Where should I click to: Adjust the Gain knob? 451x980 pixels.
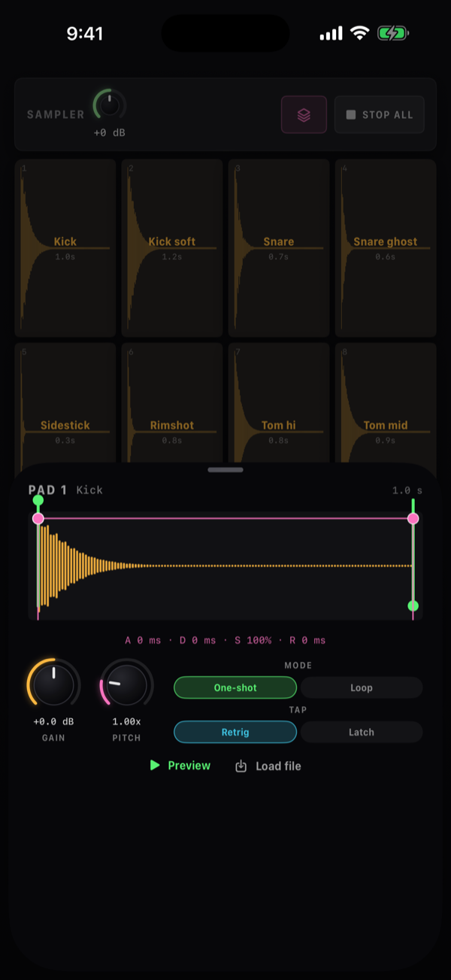pyautogui.click(x=53, y=684)
